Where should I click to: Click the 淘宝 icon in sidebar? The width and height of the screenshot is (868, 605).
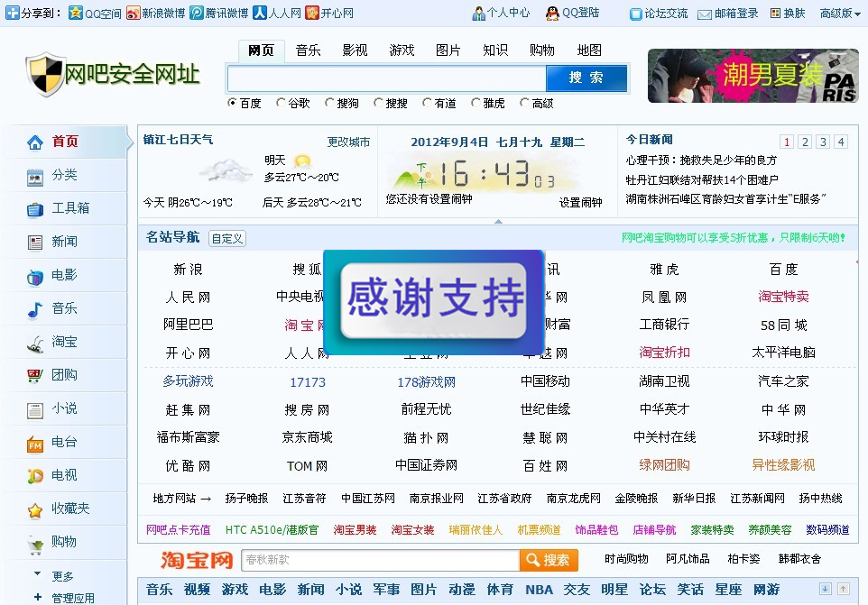coord(35,344)
